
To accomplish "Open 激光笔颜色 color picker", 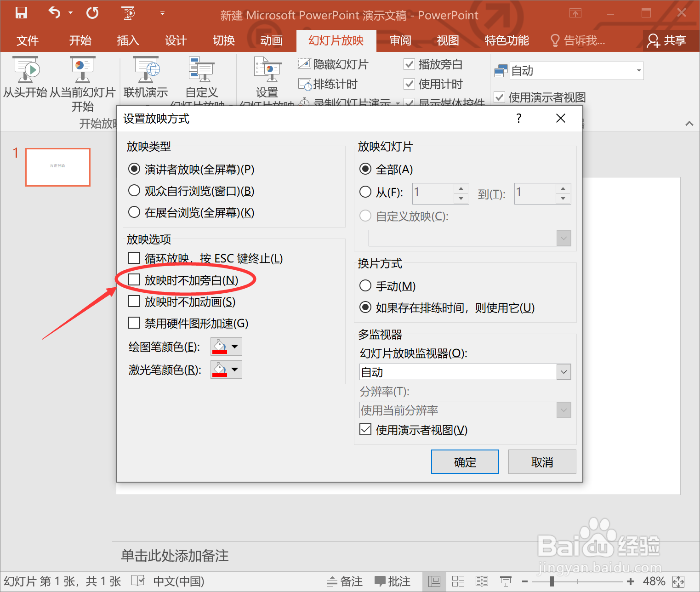I will click(226, 370).
